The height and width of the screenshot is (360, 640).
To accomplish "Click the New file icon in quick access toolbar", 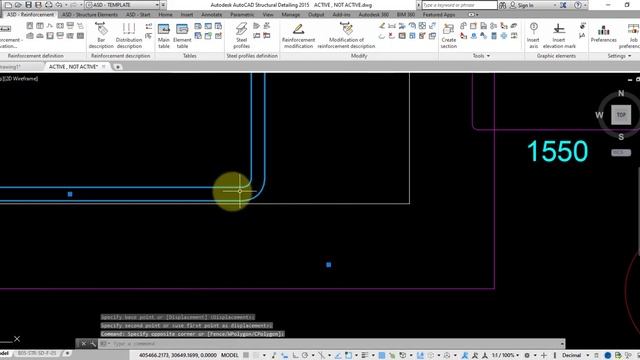I will (8, 5).
